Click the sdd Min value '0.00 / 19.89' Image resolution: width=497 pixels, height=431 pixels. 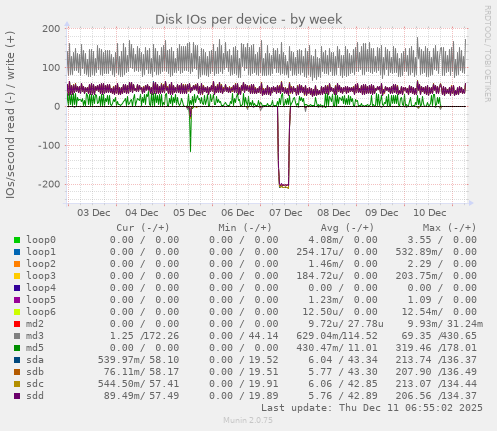(x=244, y=396)
